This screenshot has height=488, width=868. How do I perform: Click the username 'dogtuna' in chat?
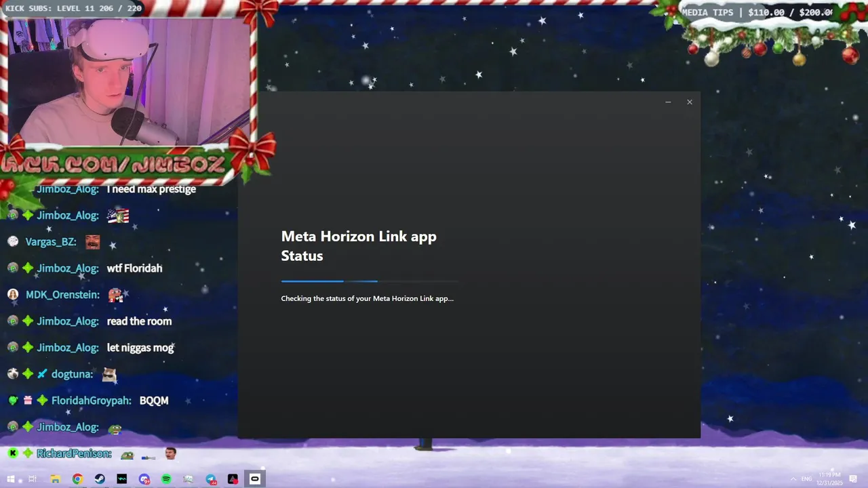coord(72,374)
